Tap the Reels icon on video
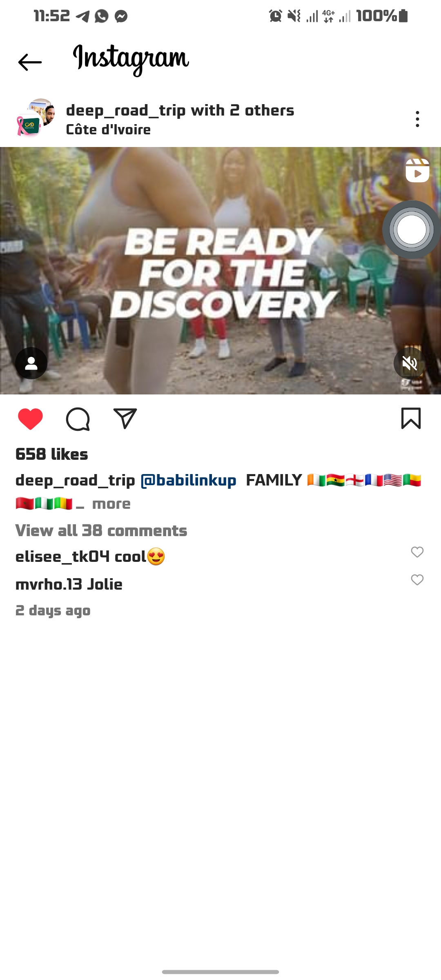Viewport: 441px width, 980px height. [x=417, y=170]
